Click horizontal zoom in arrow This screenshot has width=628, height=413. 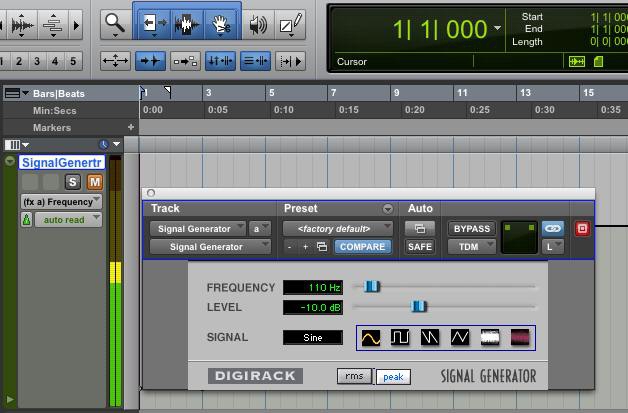76,25
